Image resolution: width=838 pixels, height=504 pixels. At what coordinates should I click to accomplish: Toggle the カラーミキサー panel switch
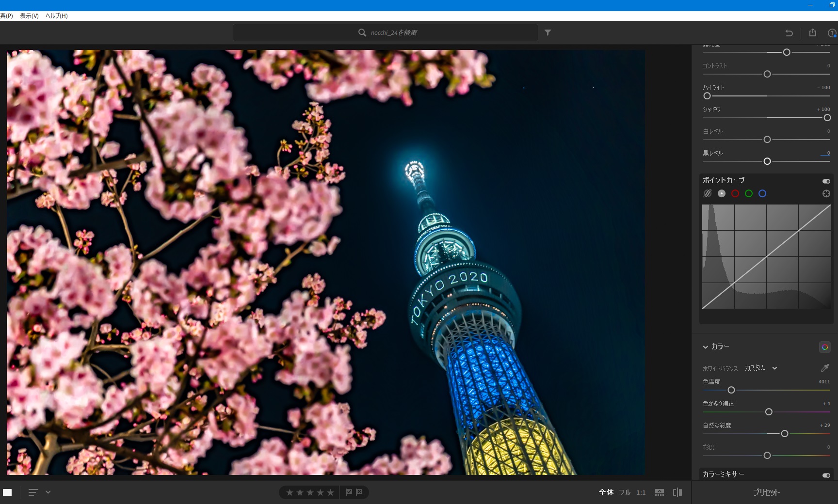[826, 475]
